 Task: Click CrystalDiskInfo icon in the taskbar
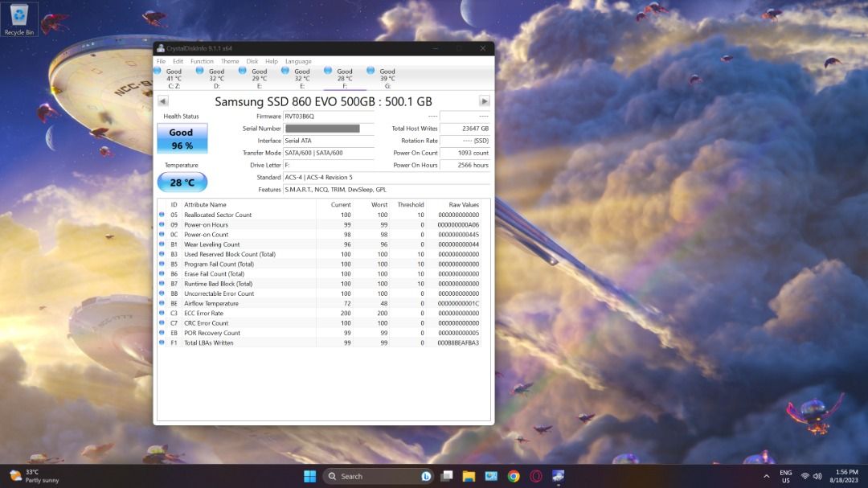558,477
